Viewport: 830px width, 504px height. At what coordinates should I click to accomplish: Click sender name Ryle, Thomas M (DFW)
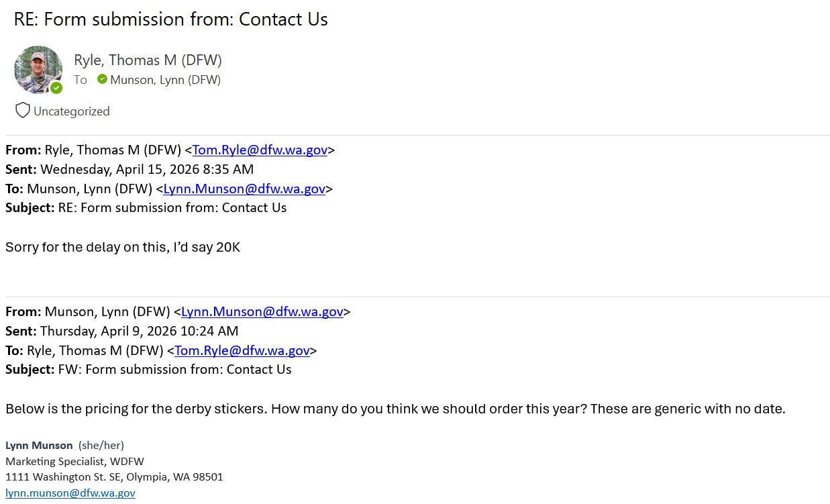148,60
